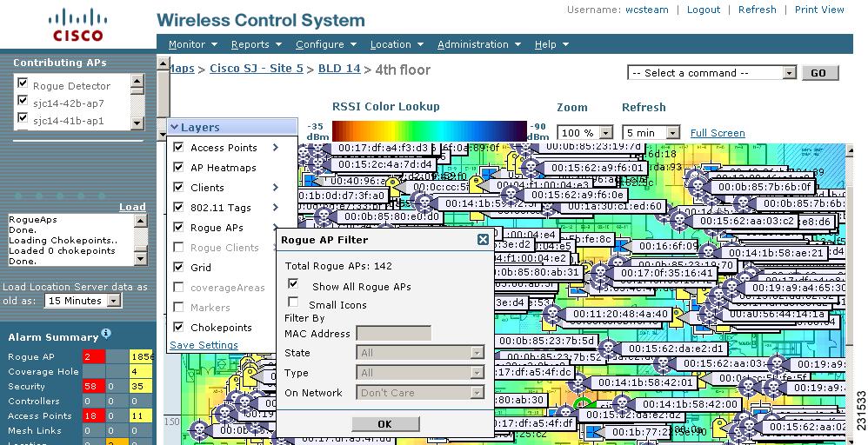Image resolution: width=868 pixels, height=445 pixels.
Task: Click the Rogue AP critical count 2
Action: pos(93,356)
